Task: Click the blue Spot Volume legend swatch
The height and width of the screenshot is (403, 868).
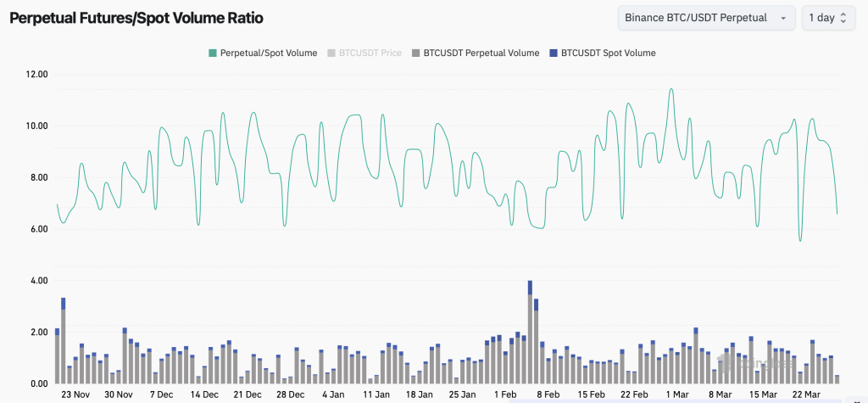Action: click(553, 53)
